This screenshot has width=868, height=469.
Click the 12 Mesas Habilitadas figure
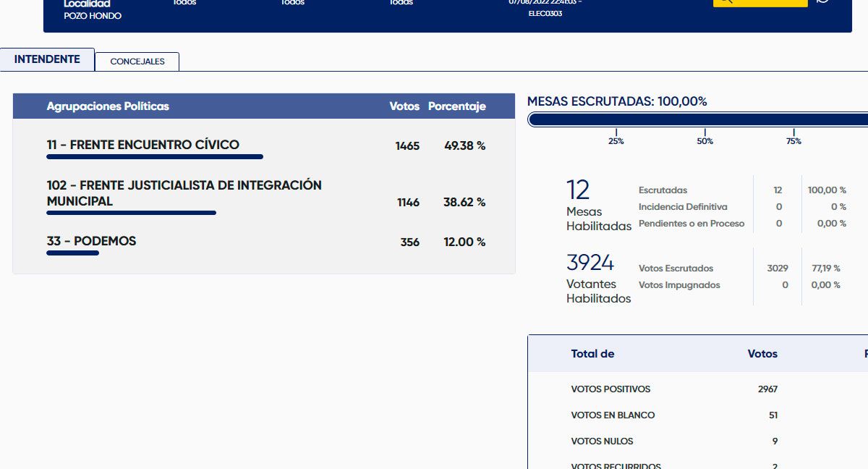[x=578, y=190]
